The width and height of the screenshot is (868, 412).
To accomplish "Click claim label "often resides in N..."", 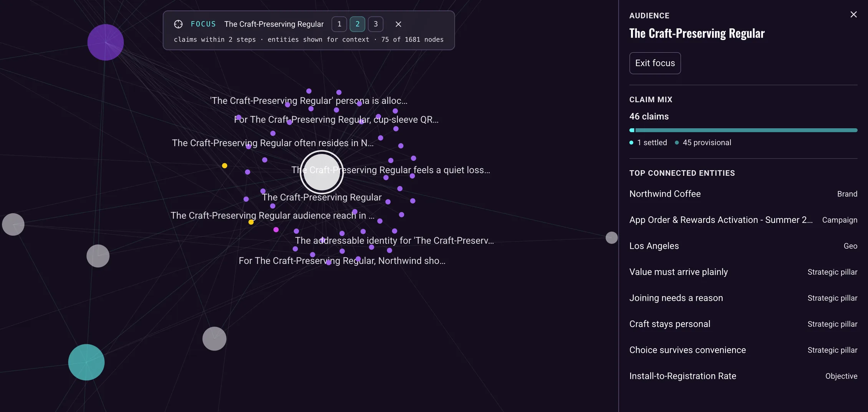I will click(x=273, y=143).
